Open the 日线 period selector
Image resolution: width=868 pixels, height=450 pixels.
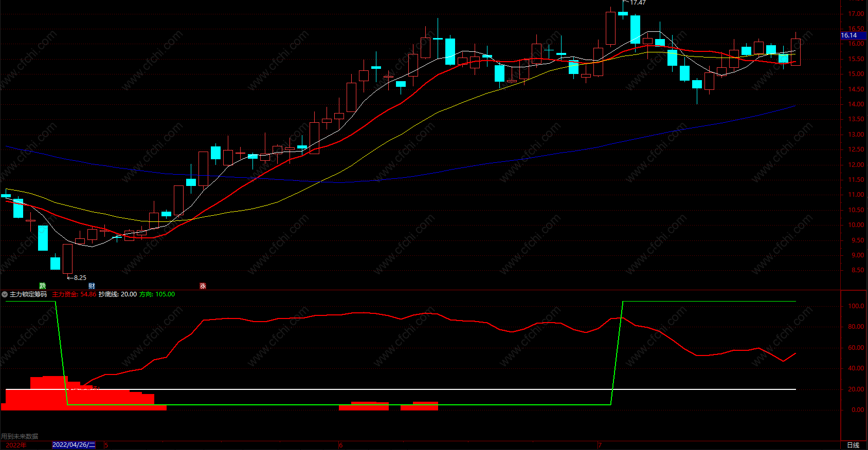(x=853, y=445)
